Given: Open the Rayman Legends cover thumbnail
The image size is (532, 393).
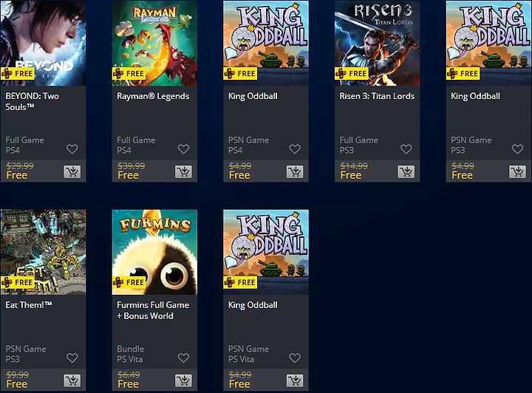Looking at the screenshot, I should [x=154, y=43].
